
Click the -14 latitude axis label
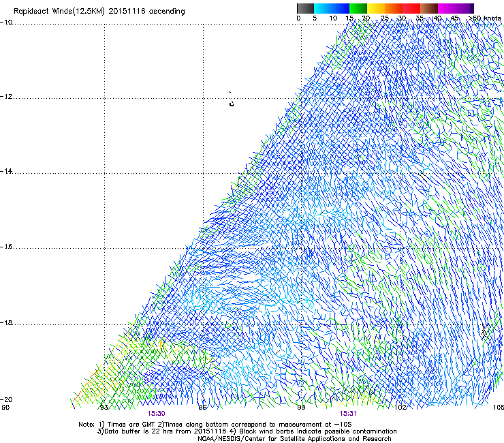pyautogui.click(x=6, y=171)
